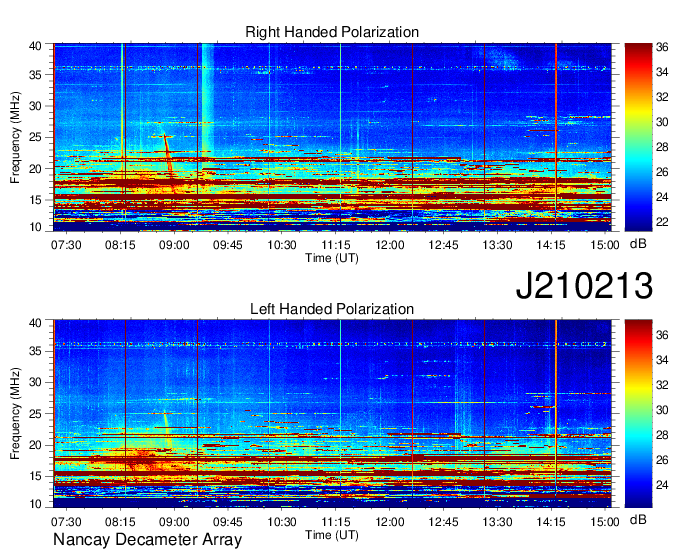The image size is (680, 552).
Task: Click the 30 dB label on the lower color bar
Action: click(x=662, y=410)
